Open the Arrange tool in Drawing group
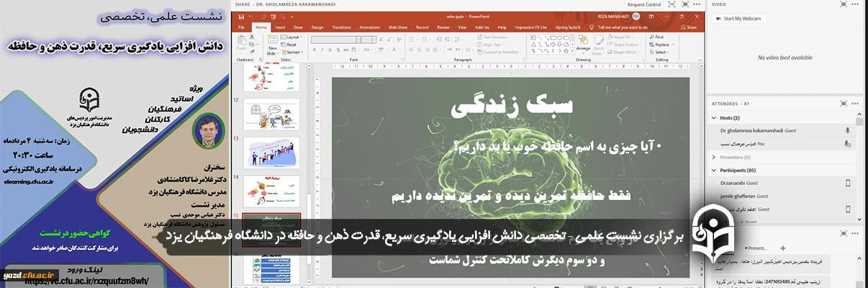Viewport: 868px width, 288px height. point(583,44)
